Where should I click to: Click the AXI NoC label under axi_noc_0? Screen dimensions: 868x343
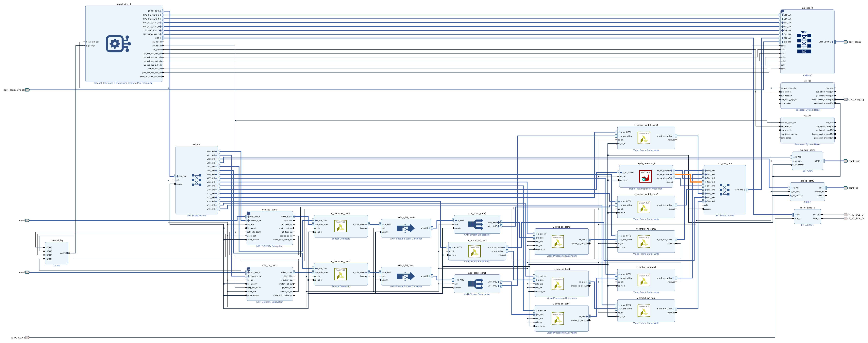(x=807, y=75)
